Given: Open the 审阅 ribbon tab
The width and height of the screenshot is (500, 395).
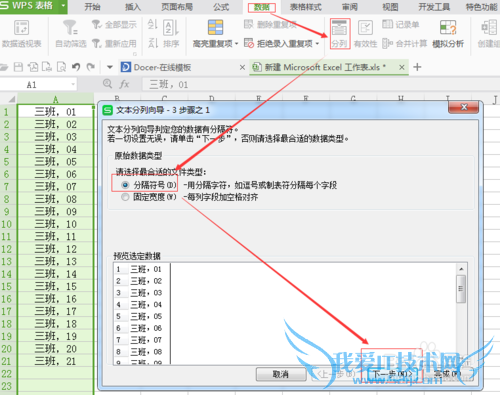Looking at the screenshot, I should [x=350, y=7].
